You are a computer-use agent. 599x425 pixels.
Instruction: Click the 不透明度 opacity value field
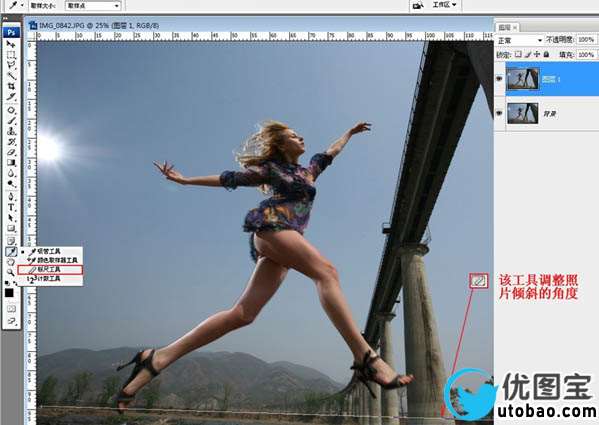586,40
